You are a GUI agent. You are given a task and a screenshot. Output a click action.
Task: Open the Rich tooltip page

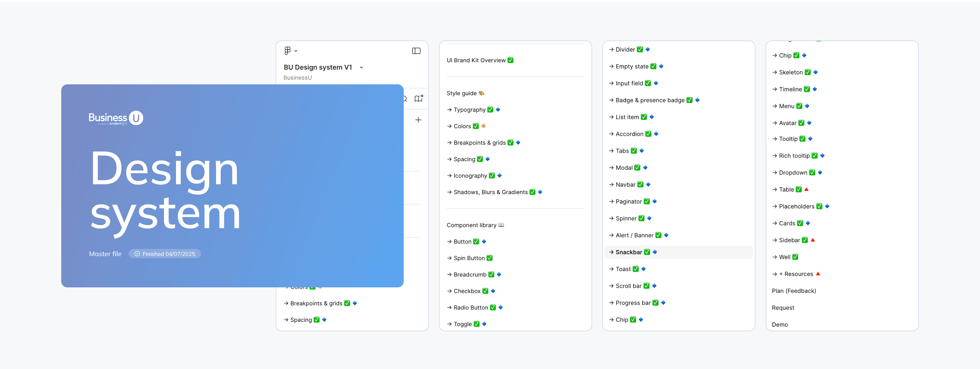[x=798, y=155]
